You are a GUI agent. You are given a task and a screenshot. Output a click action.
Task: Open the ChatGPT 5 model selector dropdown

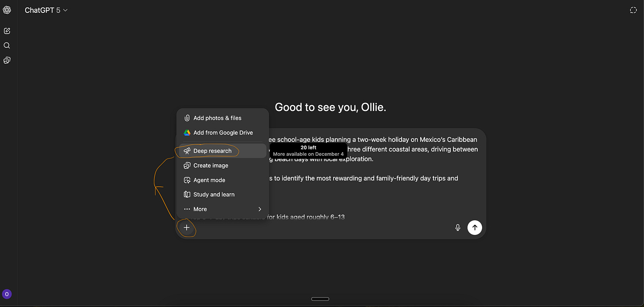(46, 10)
